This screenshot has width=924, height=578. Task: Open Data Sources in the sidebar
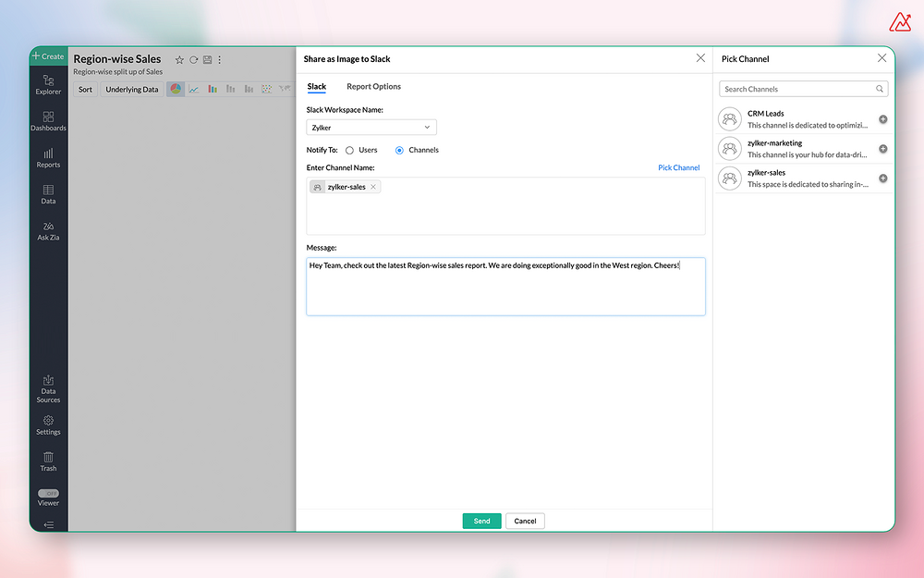coord(48,388)
